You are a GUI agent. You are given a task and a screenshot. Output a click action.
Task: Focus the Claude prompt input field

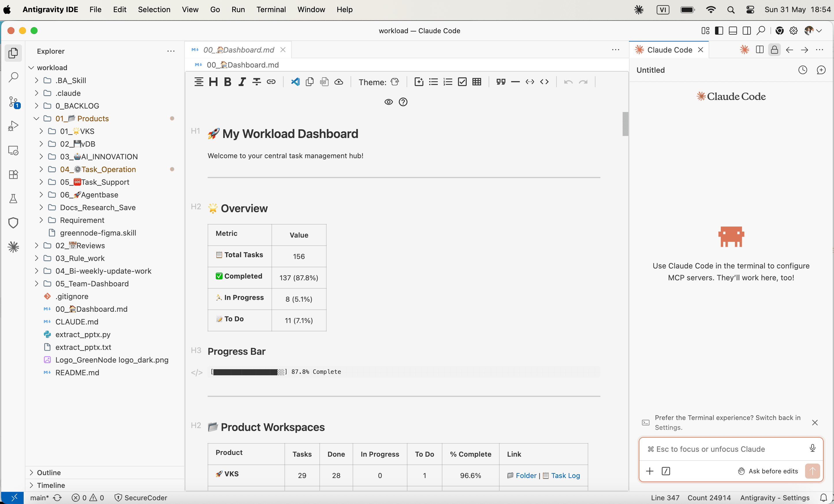tap(724, 449)
